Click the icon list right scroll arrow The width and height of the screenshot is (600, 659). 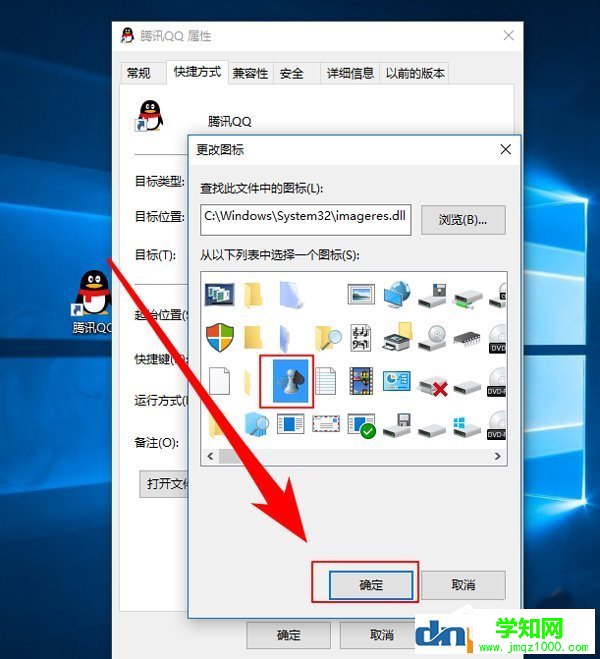(x=497, y=456)
